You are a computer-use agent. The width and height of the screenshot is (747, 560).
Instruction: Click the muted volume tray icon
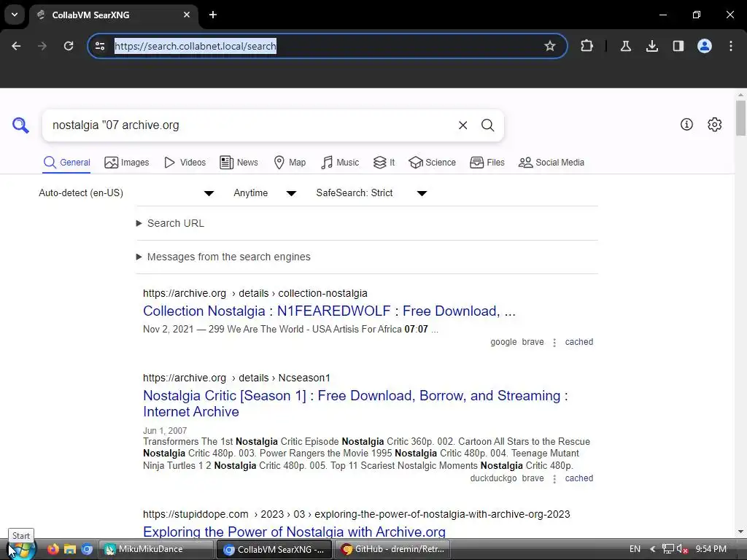pos(682,549)
